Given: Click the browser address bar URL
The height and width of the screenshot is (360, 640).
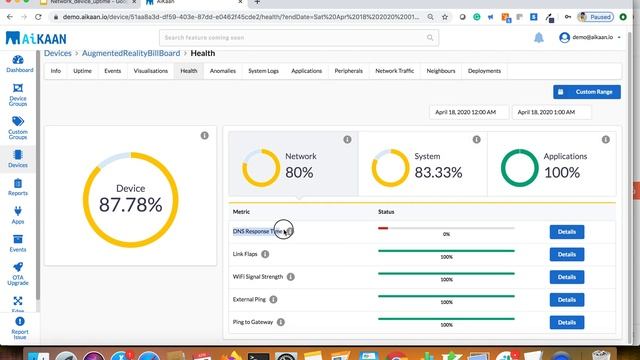Looking at the screenshot, I should pos(241,17).
